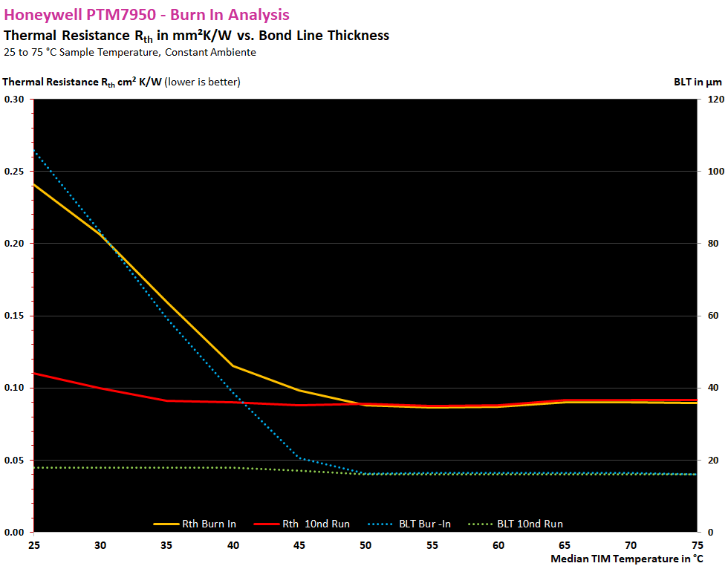
Task: Click left axis value 0.10
Action: [14, 388]
